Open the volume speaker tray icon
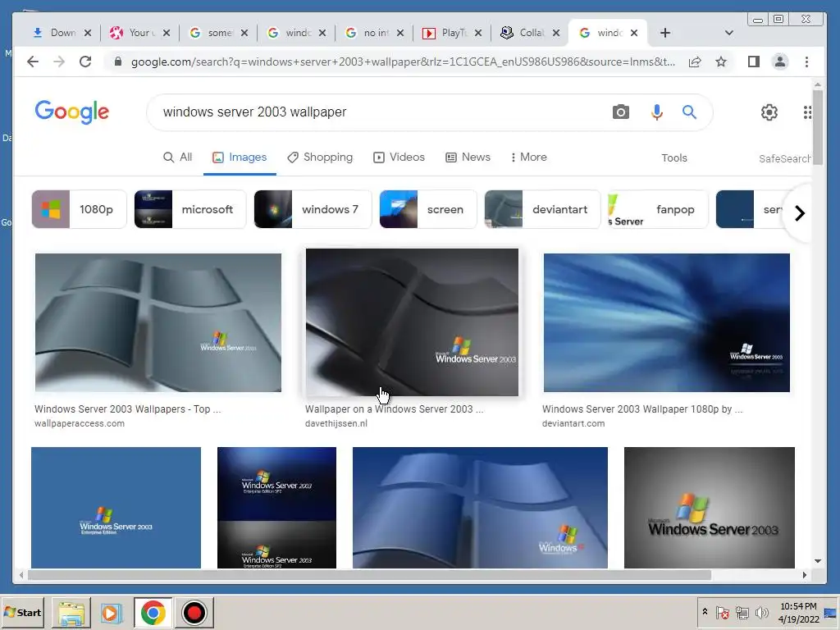This screenshot has width=840, height=630. coord(760,612)
